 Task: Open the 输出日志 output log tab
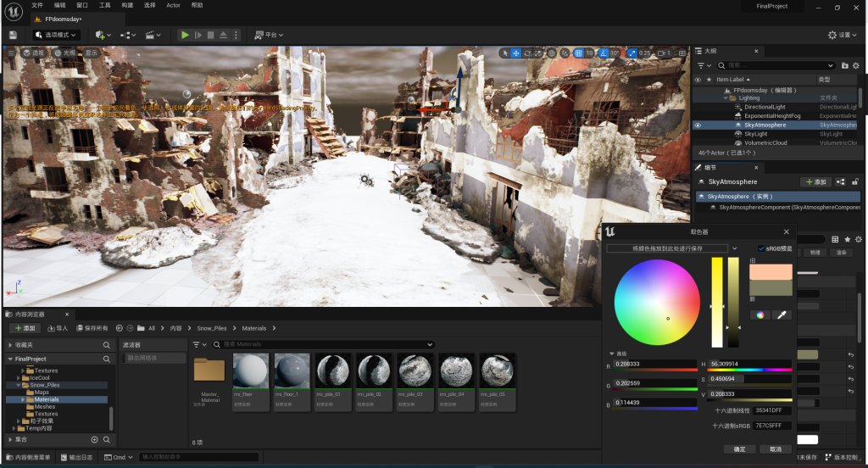(77, 458)
